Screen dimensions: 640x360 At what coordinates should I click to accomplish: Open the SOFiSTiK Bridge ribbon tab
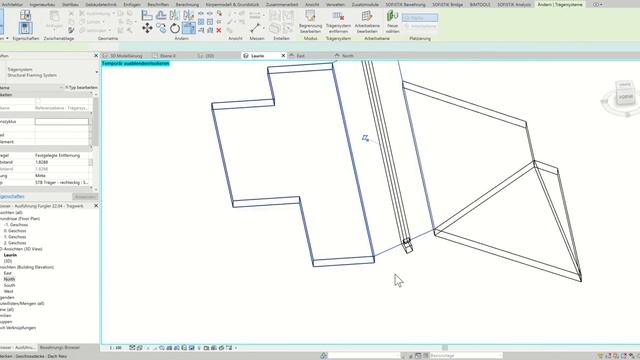pos(447,4)
